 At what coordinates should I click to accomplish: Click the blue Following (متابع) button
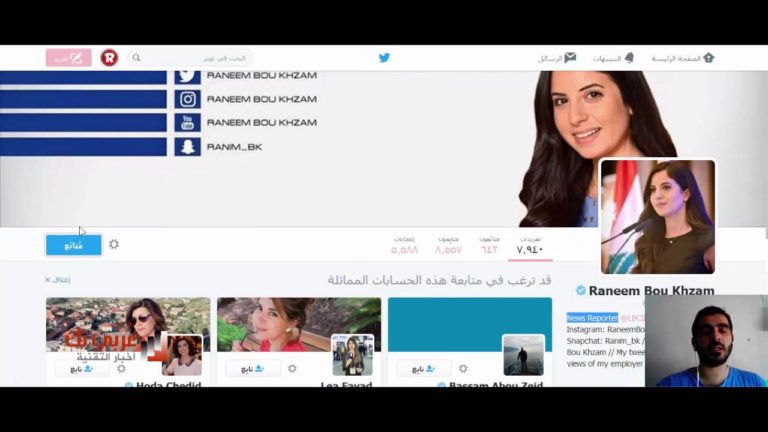coord(73,245)
